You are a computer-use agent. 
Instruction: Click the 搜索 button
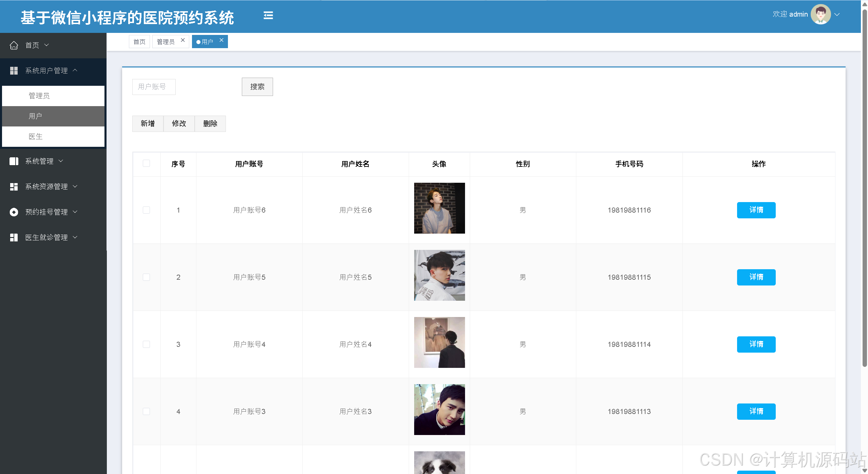[257, 87]
